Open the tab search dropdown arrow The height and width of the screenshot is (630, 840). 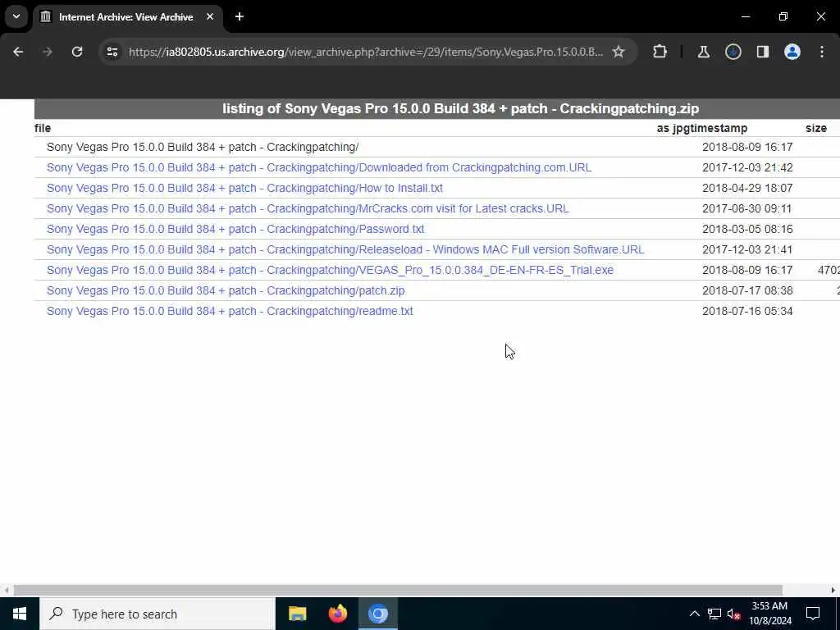[x=16, y=16]
